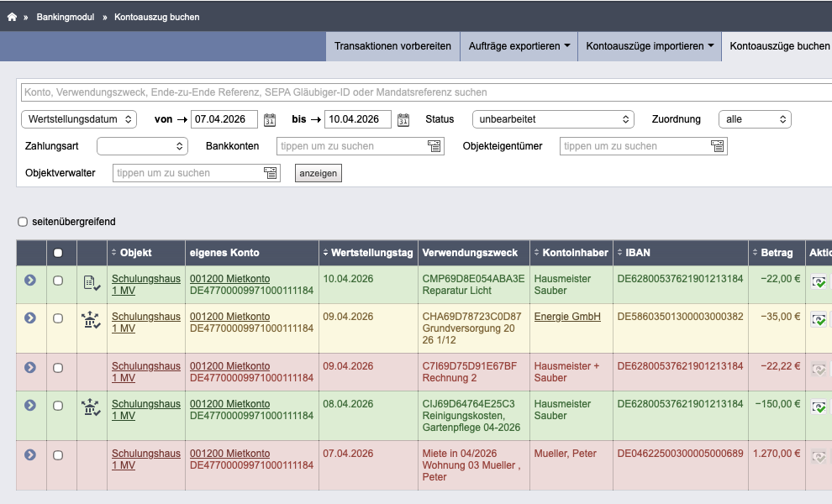The image size is (832, 504).
Task: Open the Status dropdown showing unbearbeitet
Action: [554, 119]
